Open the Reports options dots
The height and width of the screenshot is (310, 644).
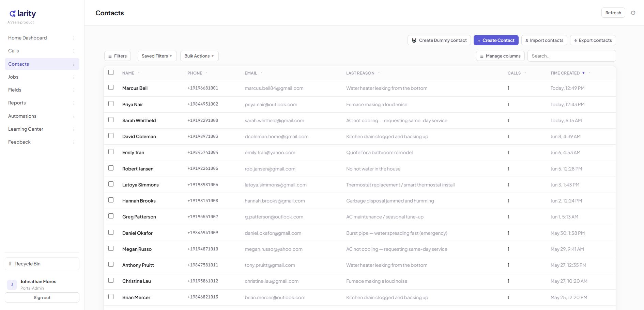click(x=74, y=103)
